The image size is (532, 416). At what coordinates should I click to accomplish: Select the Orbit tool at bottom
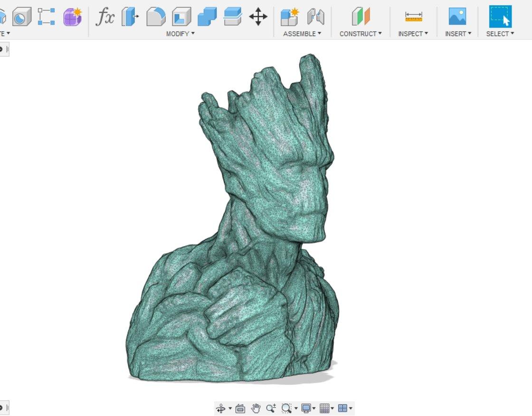click(221, 407)
